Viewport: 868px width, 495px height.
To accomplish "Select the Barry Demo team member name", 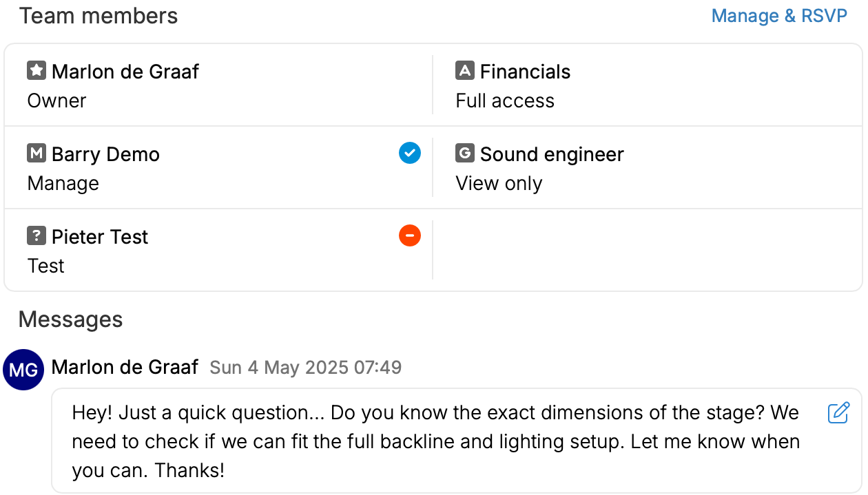I will [x=105, y=154].
